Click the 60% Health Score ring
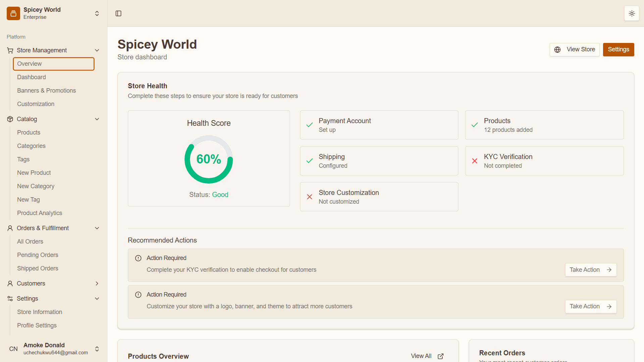Image resolution: width=644 pixels, height=362 pixels. coord(209,159)
